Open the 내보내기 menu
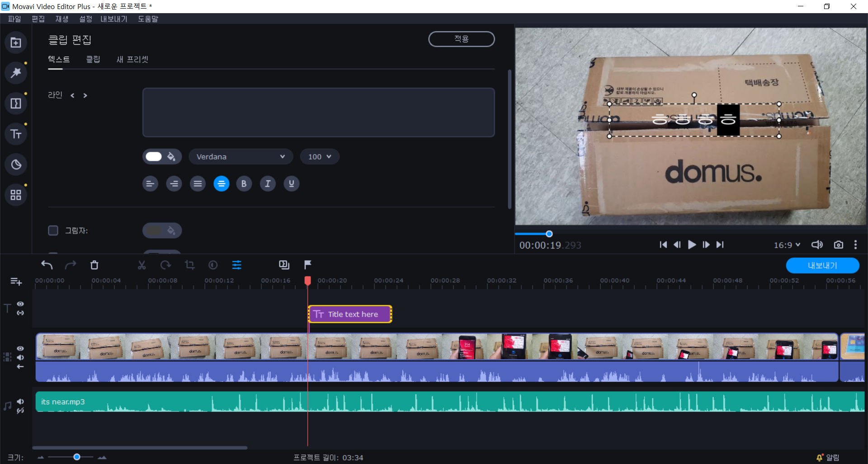 (x=114, y=19)
